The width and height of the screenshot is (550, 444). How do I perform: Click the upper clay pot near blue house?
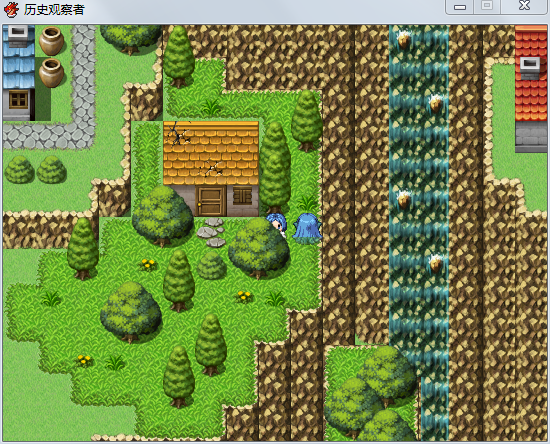click(52, 41)
